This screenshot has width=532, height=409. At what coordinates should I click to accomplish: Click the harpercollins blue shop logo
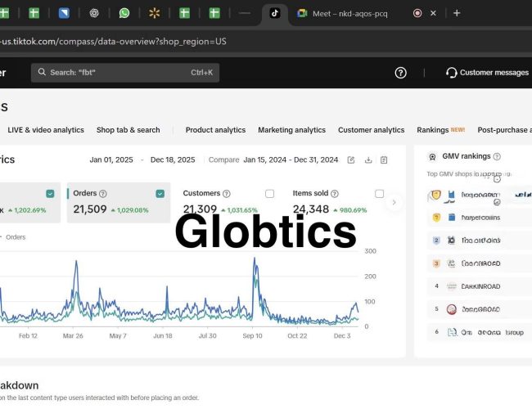tap(452, 218)
